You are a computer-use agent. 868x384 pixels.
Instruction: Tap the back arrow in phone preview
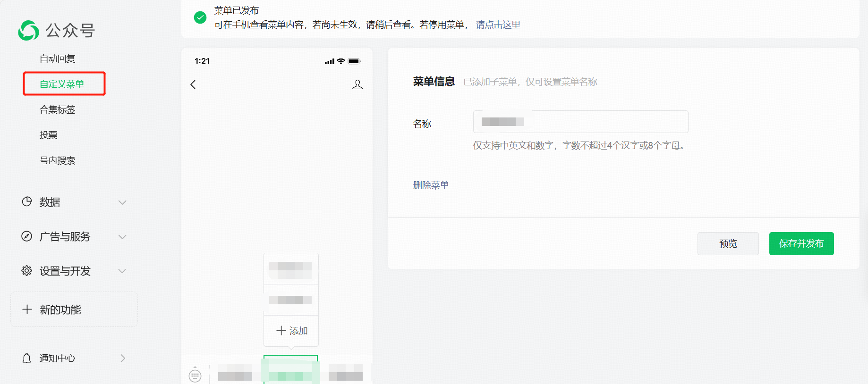point(193,84)
